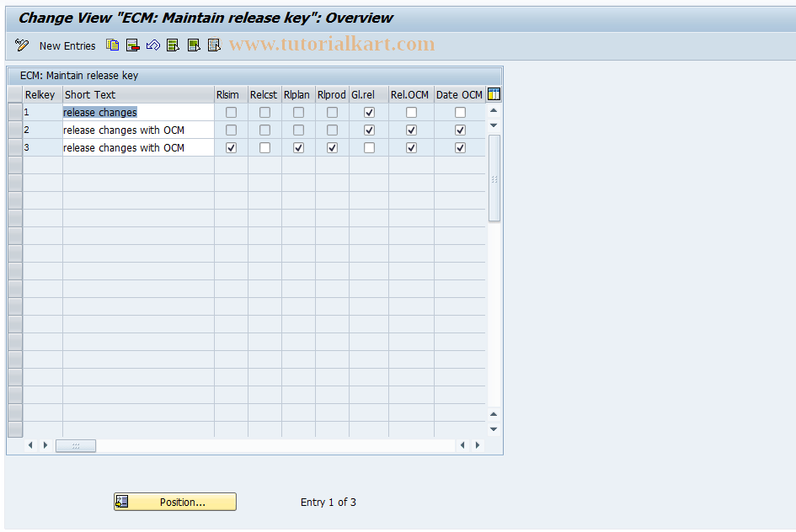Open the www.tutorialkart.com link

click(333, 44)
